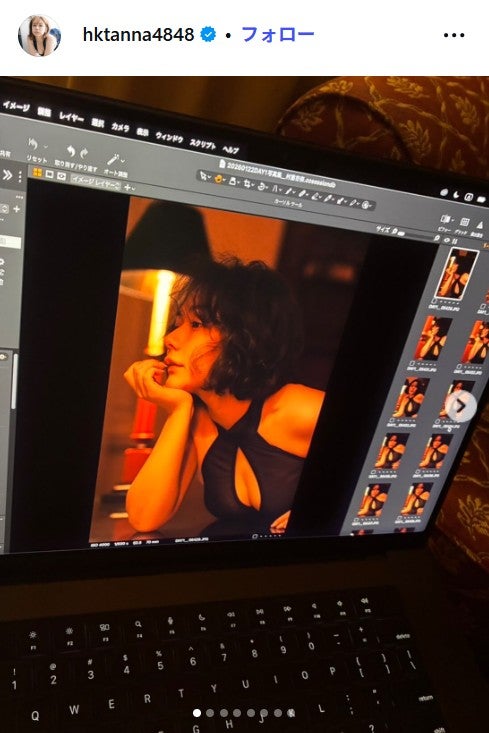Open the 選択 menu
The image size is (489, 733).
click(98, 122)
